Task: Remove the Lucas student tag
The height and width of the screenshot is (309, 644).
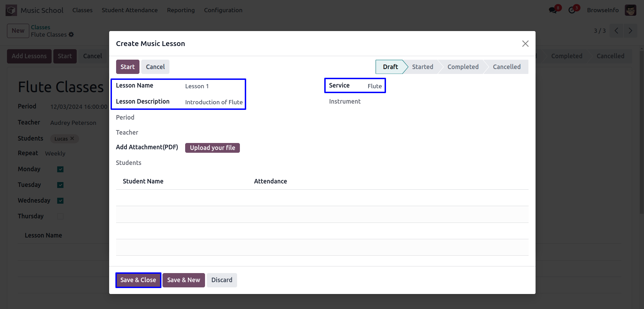Action: tap(72, 138)
